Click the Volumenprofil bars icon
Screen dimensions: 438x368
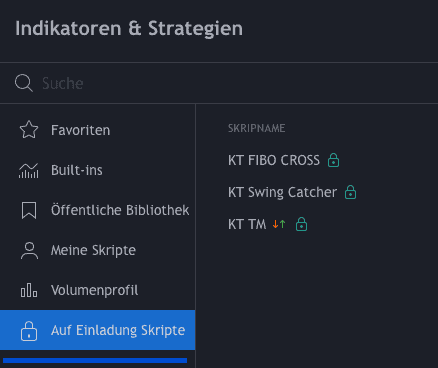[x=29, y=290]
